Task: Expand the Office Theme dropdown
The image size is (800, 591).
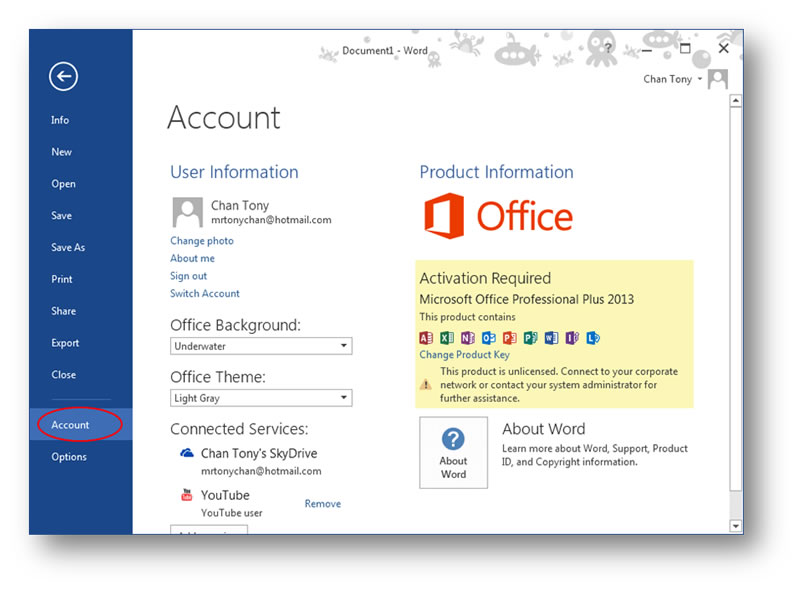Action: (x=261, y=398)
